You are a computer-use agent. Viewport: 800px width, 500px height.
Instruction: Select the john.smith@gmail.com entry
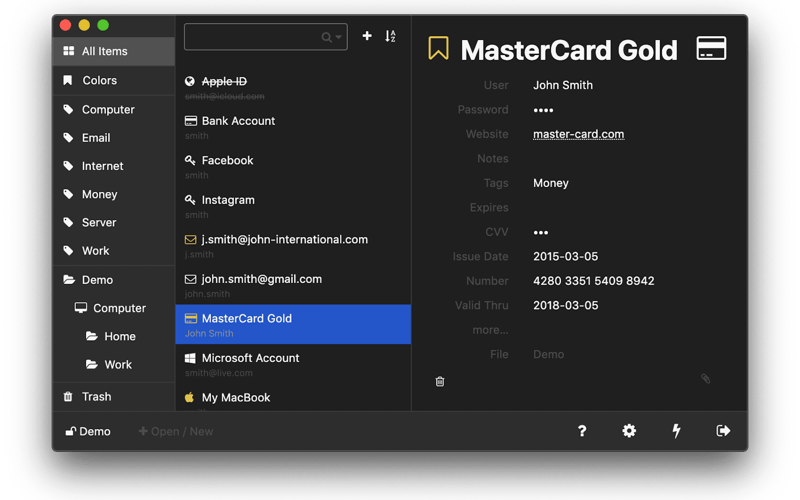(293, 285)
